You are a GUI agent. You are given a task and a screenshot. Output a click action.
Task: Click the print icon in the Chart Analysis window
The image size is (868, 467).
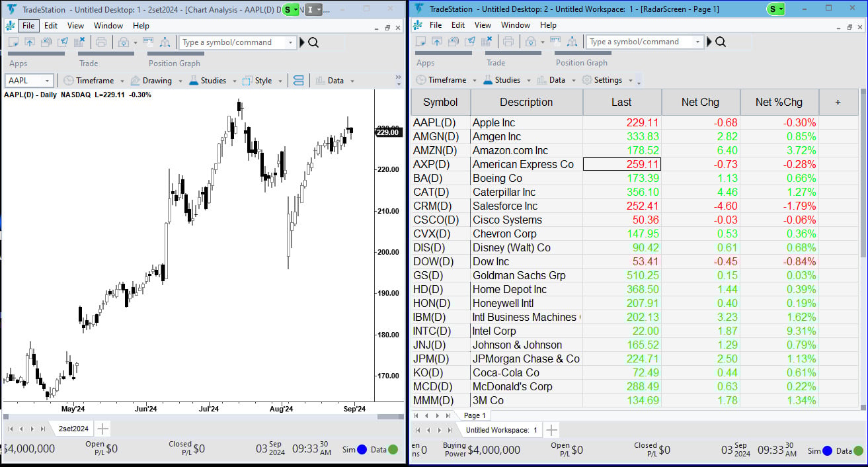click(x=101, y=42)
